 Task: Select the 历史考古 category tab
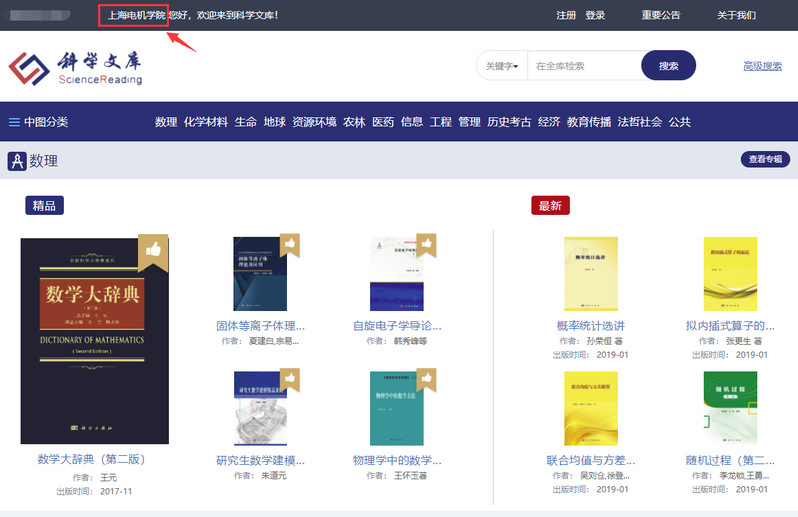(509, 122)
